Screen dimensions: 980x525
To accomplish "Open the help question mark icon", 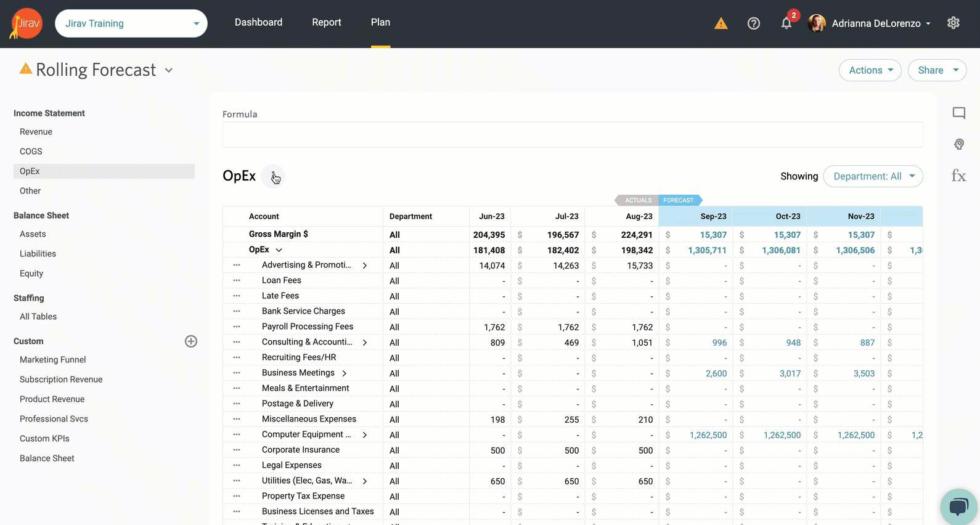I will click(x=753, y=23).
